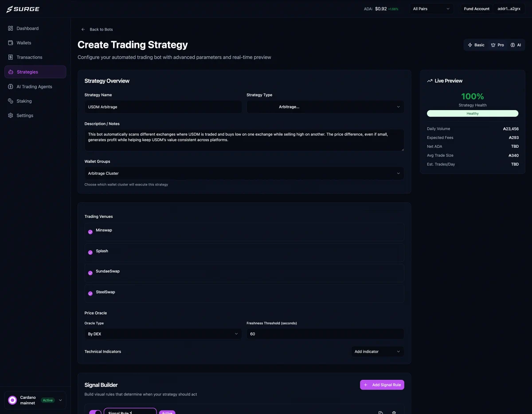
Task: Click the Dashboard grid icon
Action: (x=11, y=28)
